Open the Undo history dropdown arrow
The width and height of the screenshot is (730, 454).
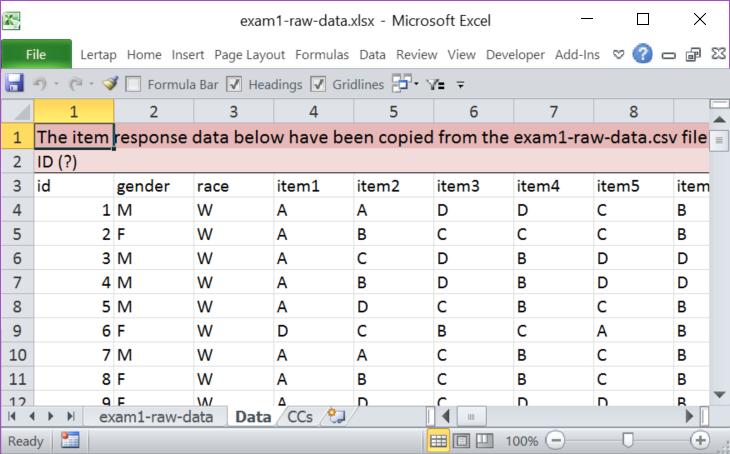pyautogui.click(x=56, y=85)
